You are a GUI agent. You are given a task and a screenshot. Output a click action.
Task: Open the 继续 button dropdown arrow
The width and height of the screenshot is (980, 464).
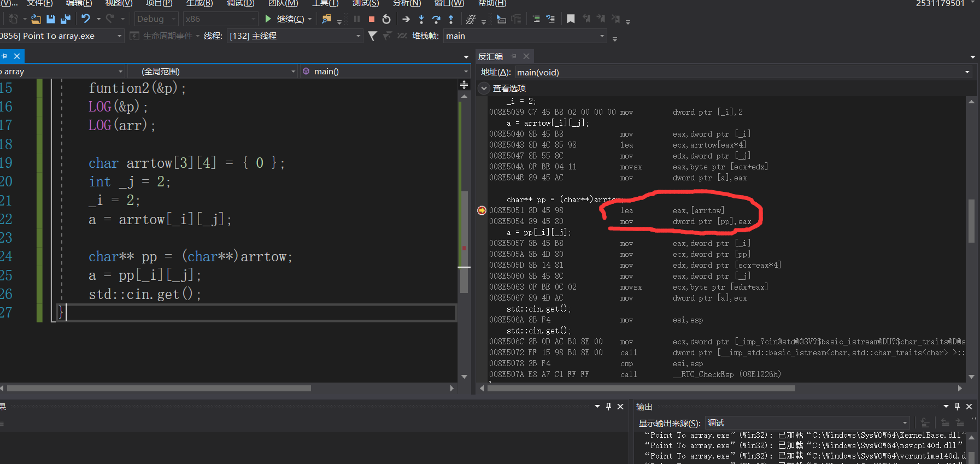point(310,19)
